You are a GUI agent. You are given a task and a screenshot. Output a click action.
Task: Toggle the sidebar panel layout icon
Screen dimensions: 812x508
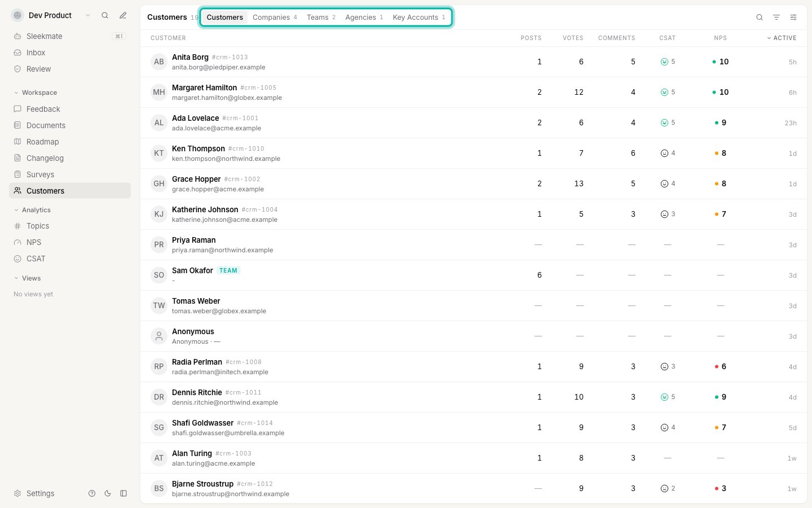[123, 493]
